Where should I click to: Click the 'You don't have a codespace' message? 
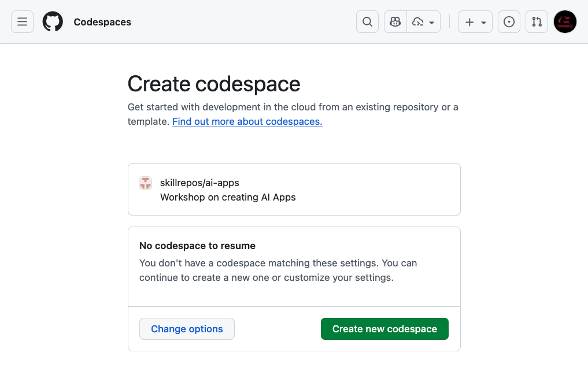coord(278,270)
